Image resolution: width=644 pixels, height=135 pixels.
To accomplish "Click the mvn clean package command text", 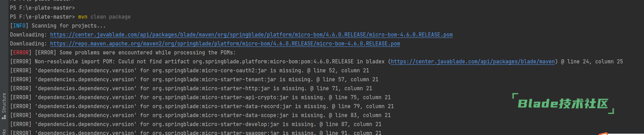I will (104, 17).
